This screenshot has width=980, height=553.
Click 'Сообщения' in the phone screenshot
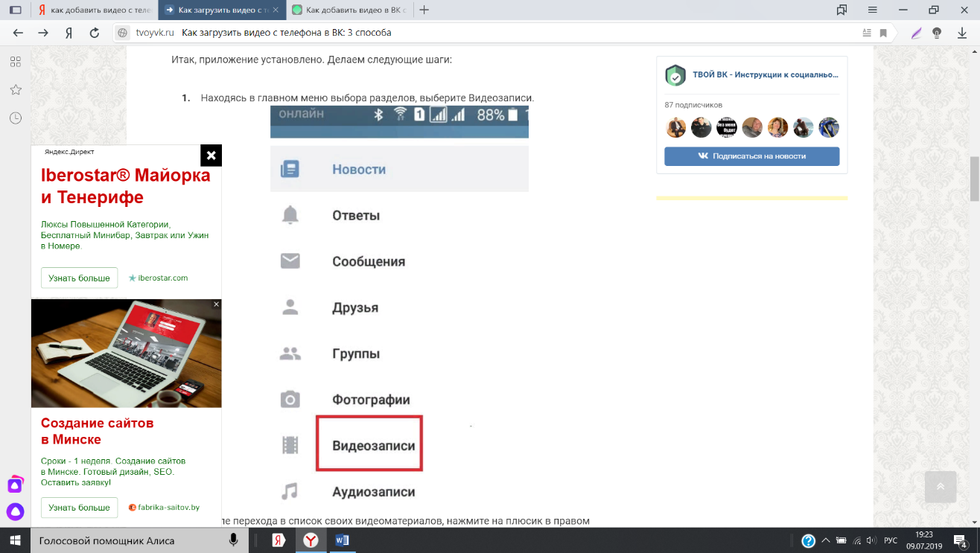369,261
